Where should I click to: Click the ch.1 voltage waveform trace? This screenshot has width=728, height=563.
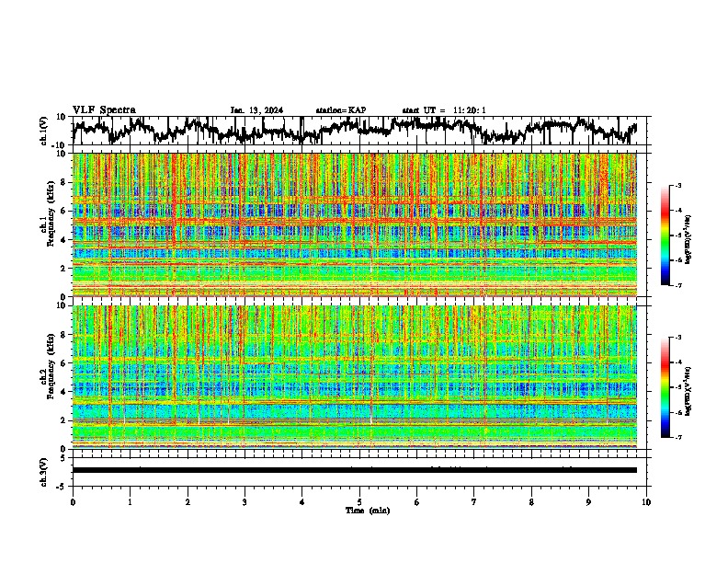coord(355,131)
